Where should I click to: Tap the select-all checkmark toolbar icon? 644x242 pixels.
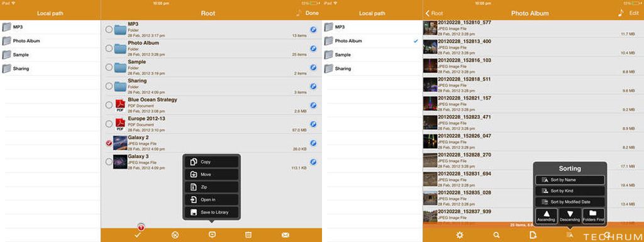(138, 235)
